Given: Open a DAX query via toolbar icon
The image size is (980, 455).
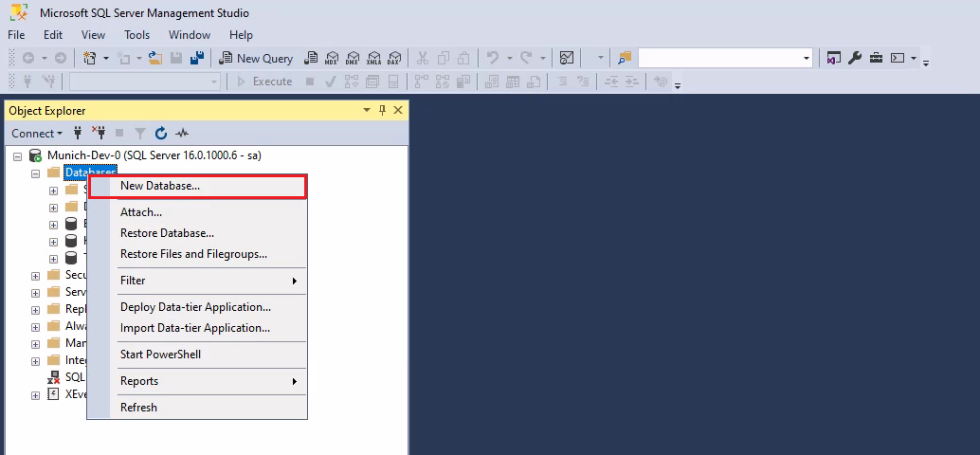Looking at the screenshot, I should pos(393,58).
